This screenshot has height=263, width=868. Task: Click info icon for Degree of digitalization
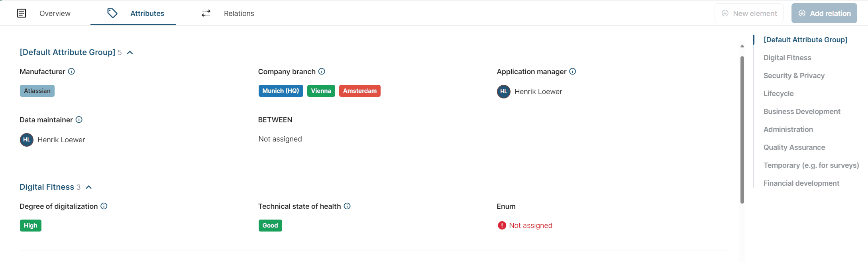[104, 206]
